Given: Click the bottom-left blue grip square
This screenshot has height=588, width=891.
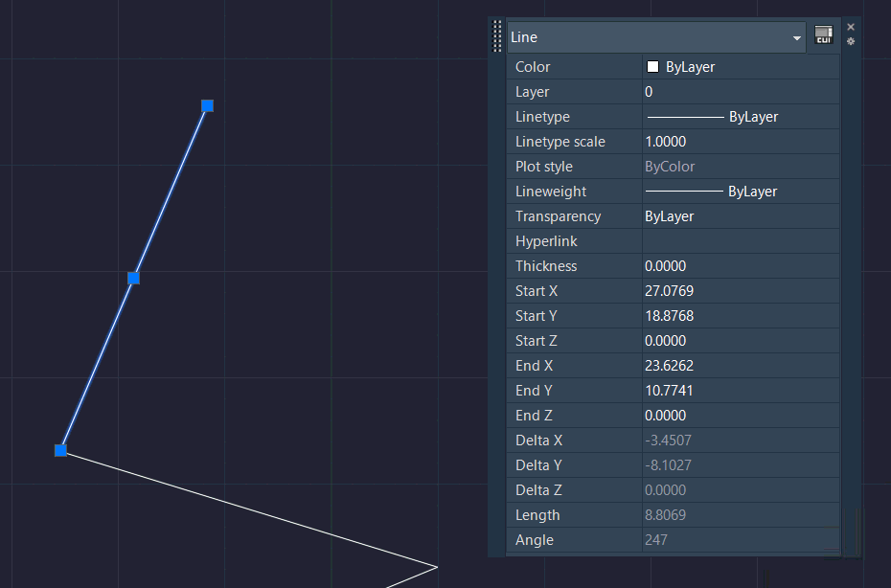Looking at the screenshot, I should 60,450.
